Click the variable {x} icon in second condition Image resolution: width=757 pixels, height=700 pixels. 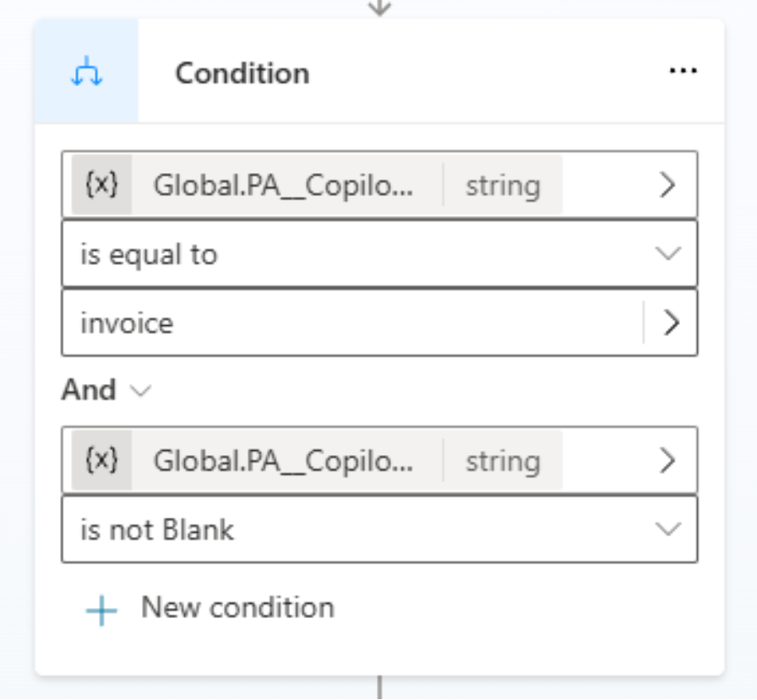[x=101, y=460]
